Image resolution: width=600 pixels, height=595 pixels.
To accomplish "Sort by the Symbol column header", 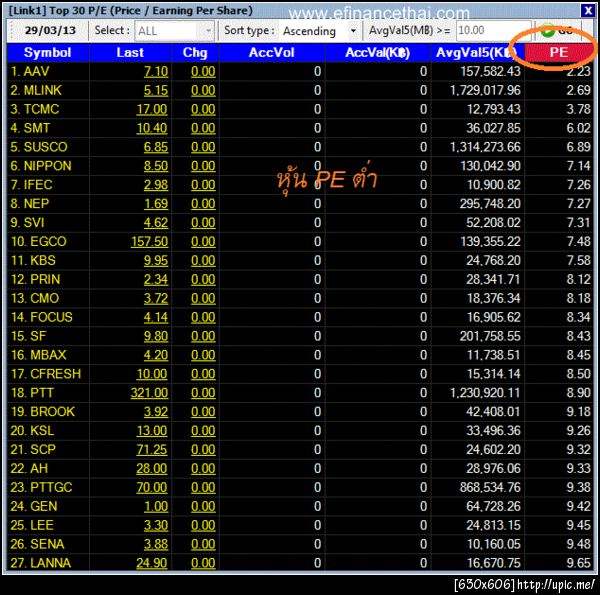I will pyautogui.click(x=47, y=52).
